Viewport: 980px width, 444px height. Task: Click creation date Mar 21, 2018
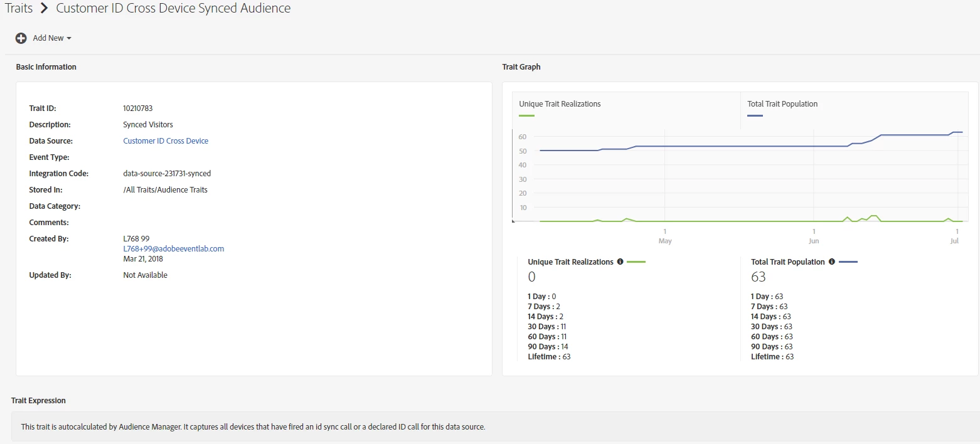(x=143, y=258)
